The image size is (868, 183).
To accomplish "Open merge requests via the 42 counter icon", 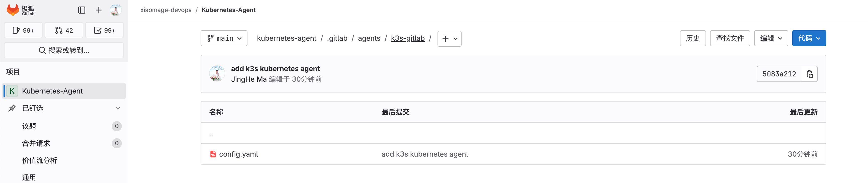I will (63, 30).
